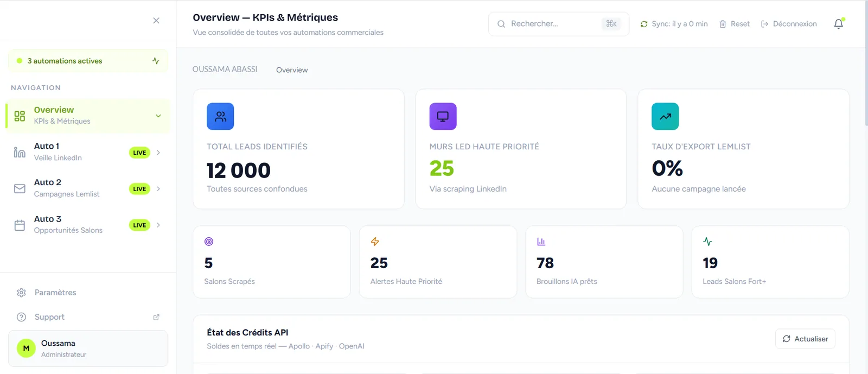The width and height of the screenshot is (868, 374).
Task: Open notifications bell
Action: 839,24
